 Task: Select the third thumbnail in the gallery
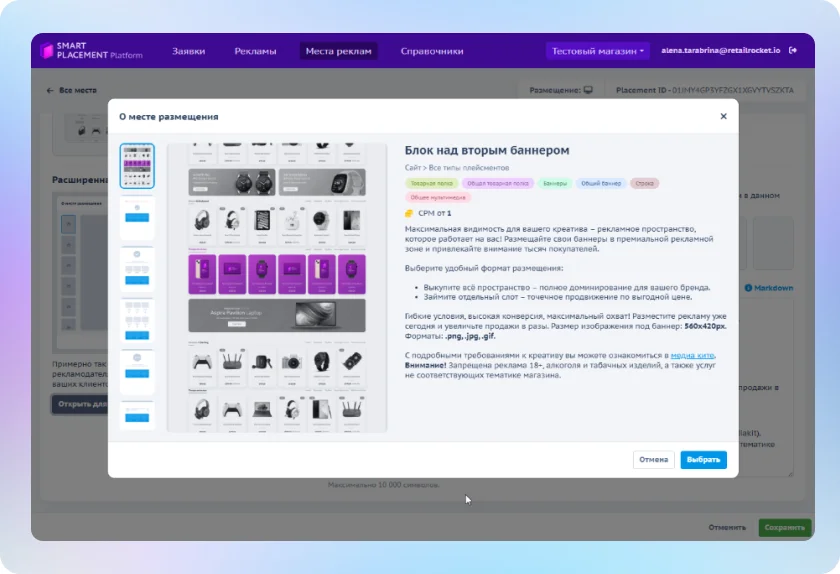click(x=137, y=269)
